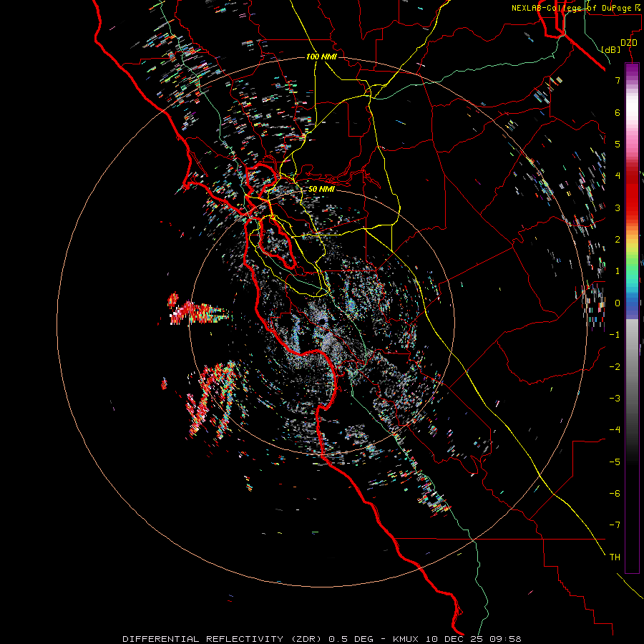The height and width of the screenshot is (644, 644).
Task: Click the "-2" value on the dB scale
Action: pos(615,367)
